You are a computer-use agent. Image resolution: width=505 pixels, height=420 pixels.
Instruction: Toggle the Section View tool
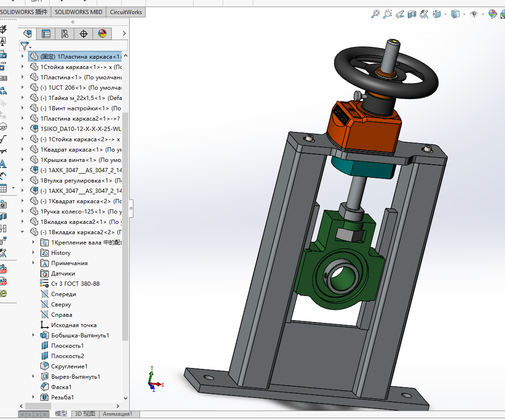pos(412,14)
